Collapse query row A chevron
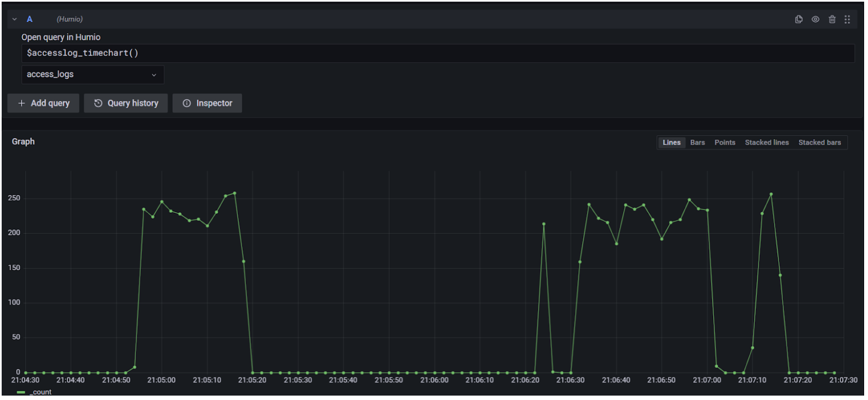868x400 pixels. tap(14, 19)
